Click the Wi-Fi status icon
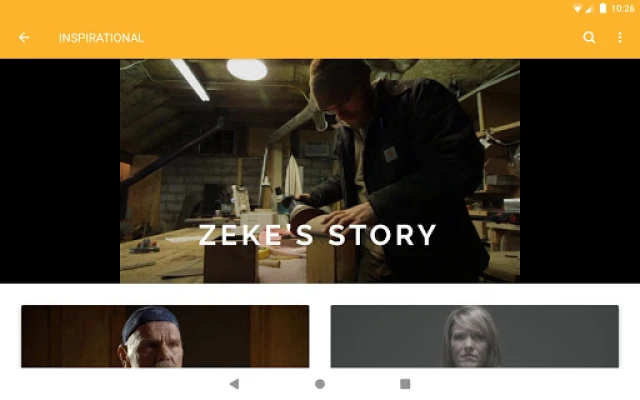 577,9
